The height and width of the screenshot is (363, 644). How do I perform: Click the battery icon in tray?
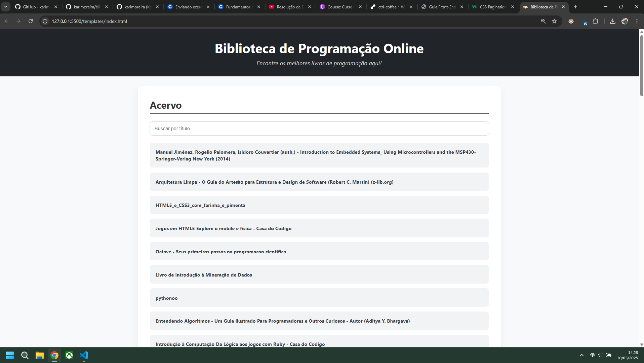pos(609,355)
